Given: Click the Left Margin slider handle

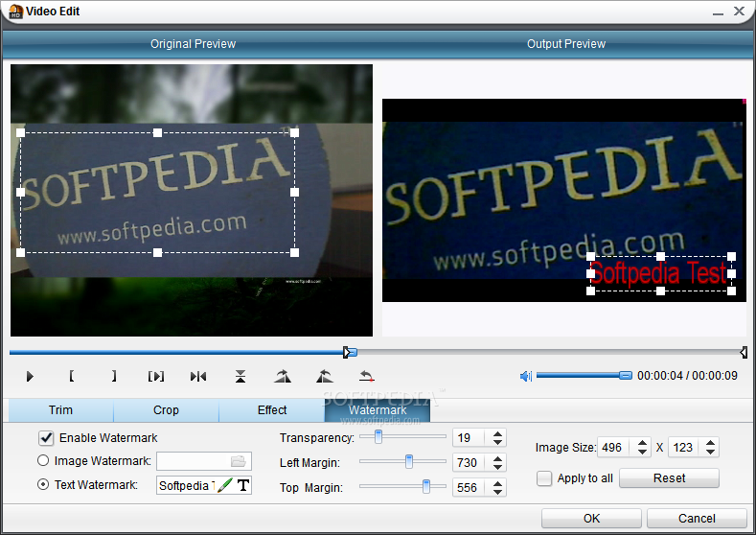Looking at the screenshot, I should tap(409, 462).
